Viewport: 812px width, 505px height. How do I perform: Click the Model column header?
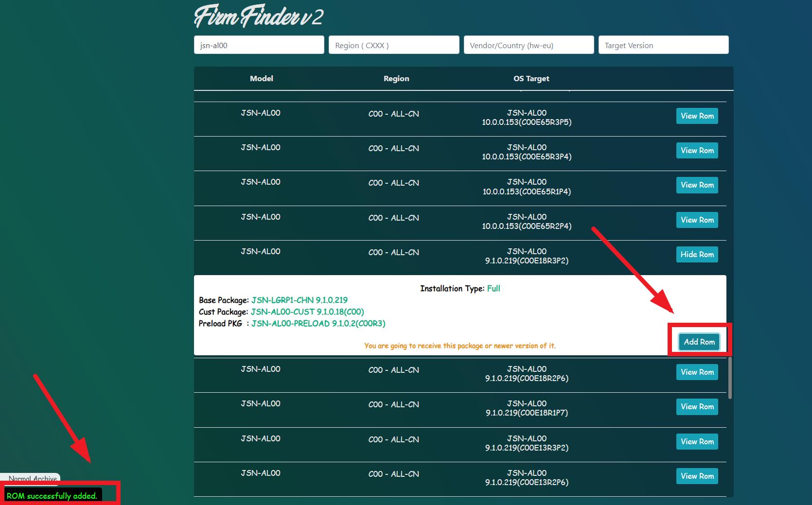coord(262,78)
